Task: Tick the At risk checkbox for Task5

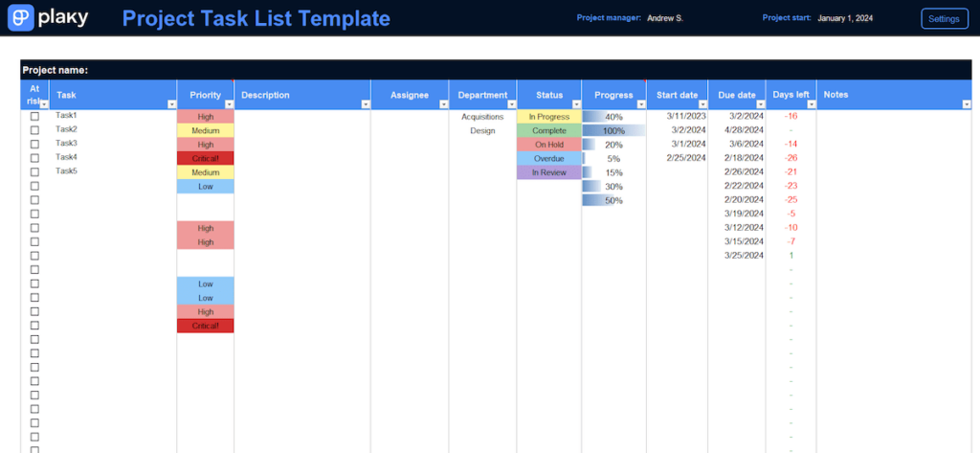Action: [x=35, y=172]
